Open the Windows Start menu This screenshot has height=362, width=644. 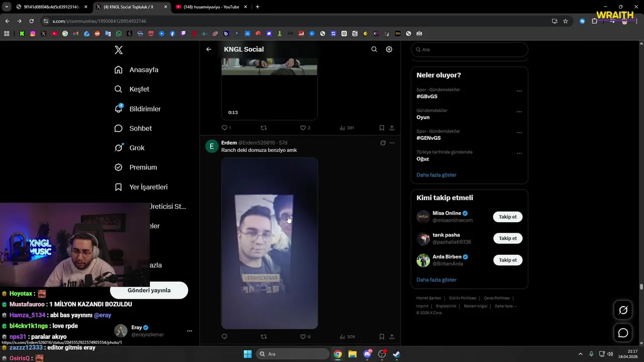coord(248,354)
